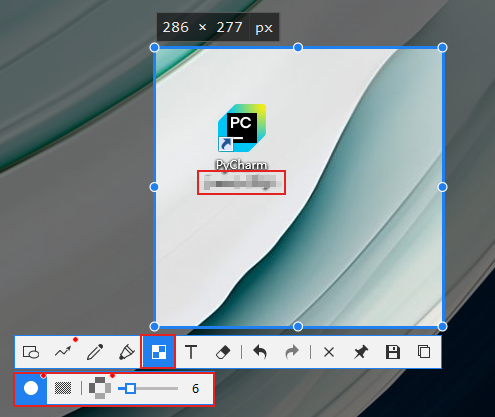The width and height of the screenshot is (495, 417).
Task: Select the highlighter marker tool
Action: pyautogui.click(x=127, y=352)
